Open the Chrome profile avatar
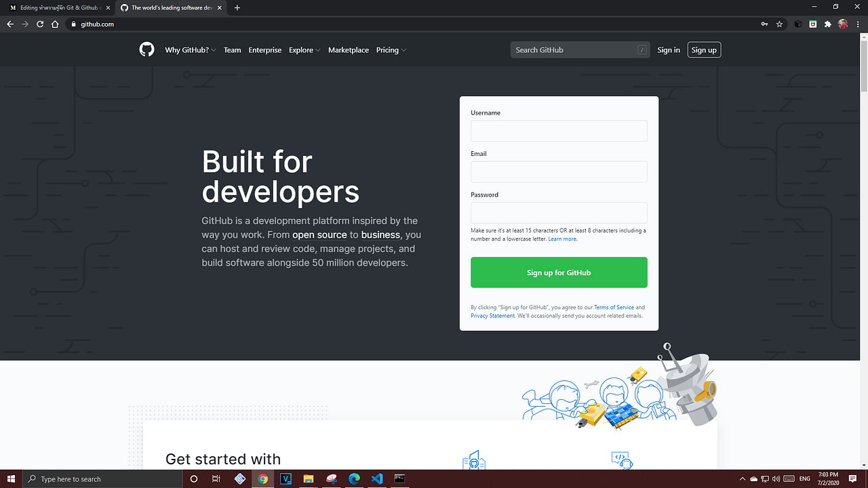868x488 pixels. coord(842,24)
